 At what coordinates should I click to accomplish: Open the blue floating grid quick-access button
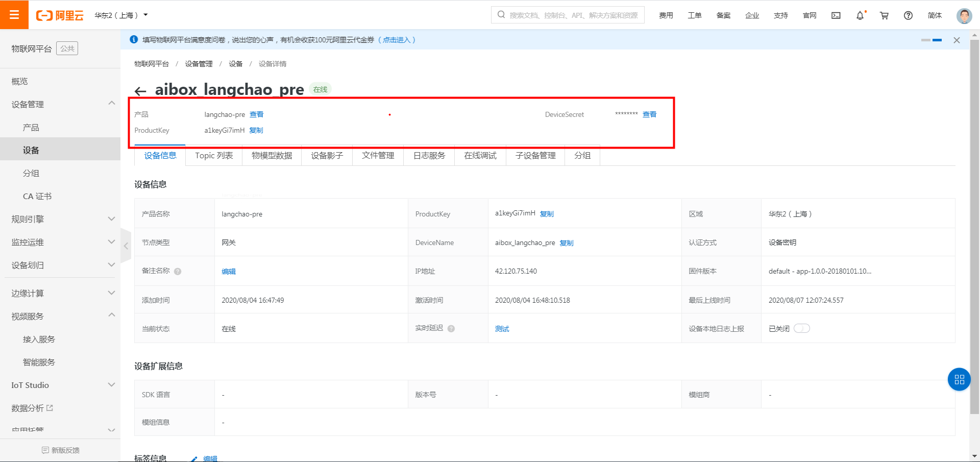pos(959,379)
